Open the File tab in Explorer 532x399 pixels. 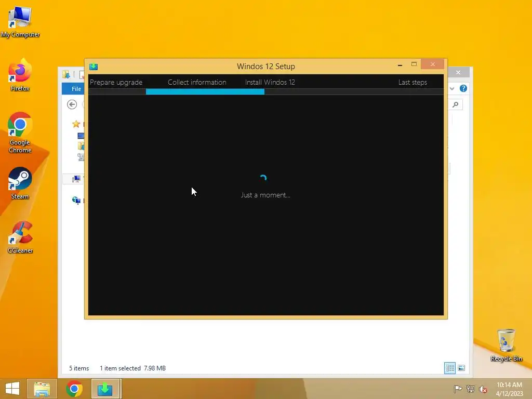pos(76,88)
